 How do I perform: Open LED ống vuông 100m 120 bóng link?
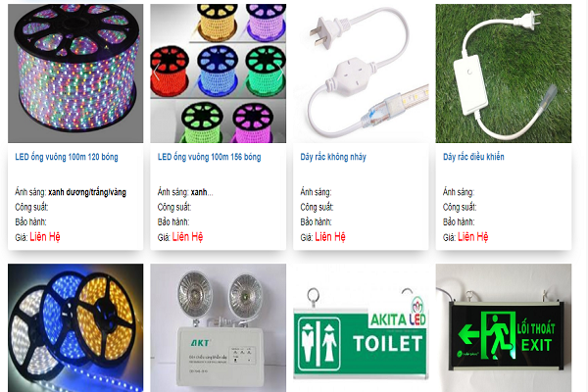[x=67, y=157]
